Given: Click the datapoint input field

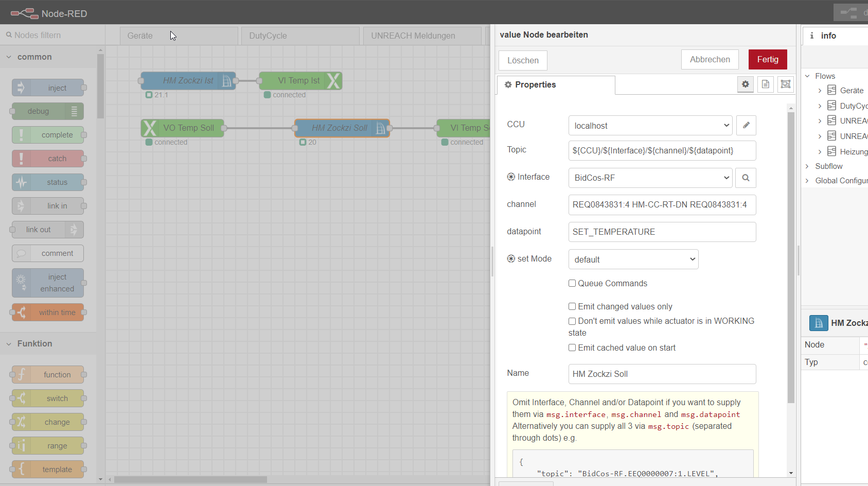Looking at the screenshot, I should click(x=662, y=232).
